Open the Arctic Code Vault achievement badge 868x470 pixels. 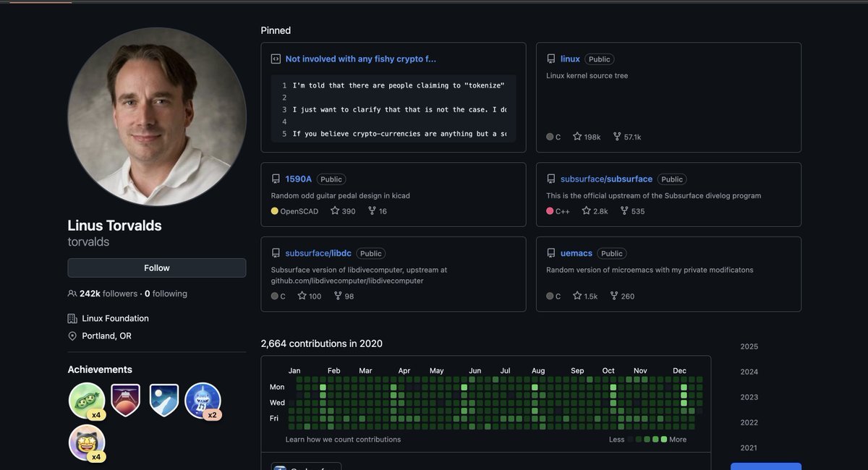tap(164, 400)
